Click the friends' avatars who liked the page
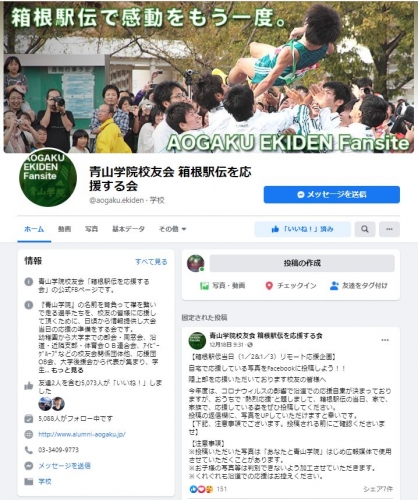This screenshot has height=500, width=418. tap(51, 404)
